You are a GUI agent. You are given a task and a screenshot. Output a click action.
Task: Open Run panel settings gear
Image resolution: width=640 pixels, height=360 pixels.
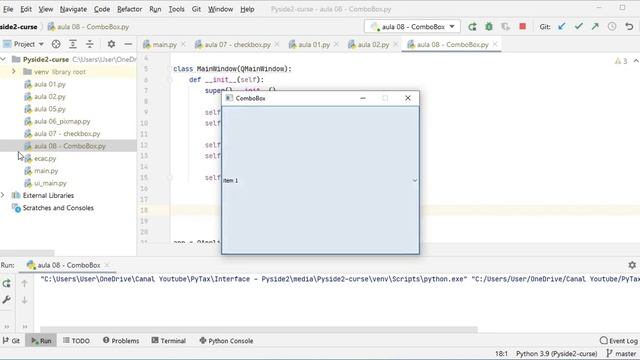[x=632, y=265]
